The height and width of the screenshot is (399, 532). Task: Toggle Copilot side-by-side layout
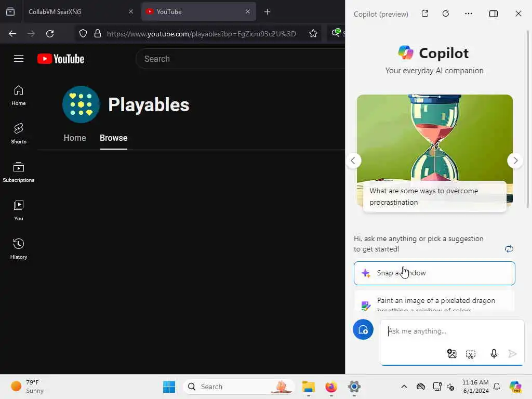494,14
